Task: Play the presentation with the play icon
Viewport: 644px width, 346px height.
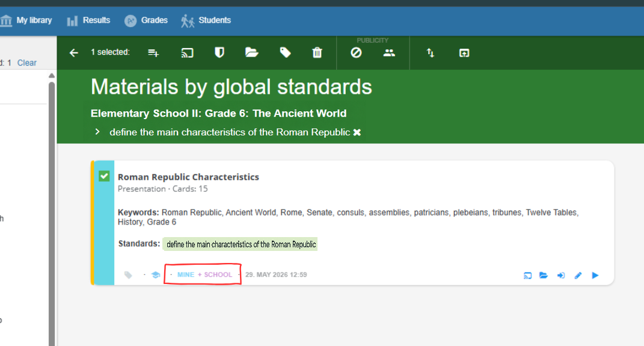Action: point(595,276)
